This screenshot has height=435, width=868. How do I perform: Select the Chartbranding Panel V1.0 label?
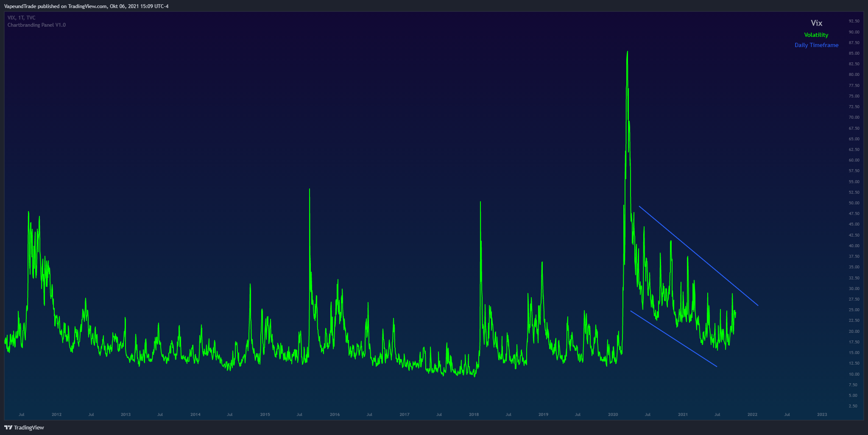coord(36,25)
